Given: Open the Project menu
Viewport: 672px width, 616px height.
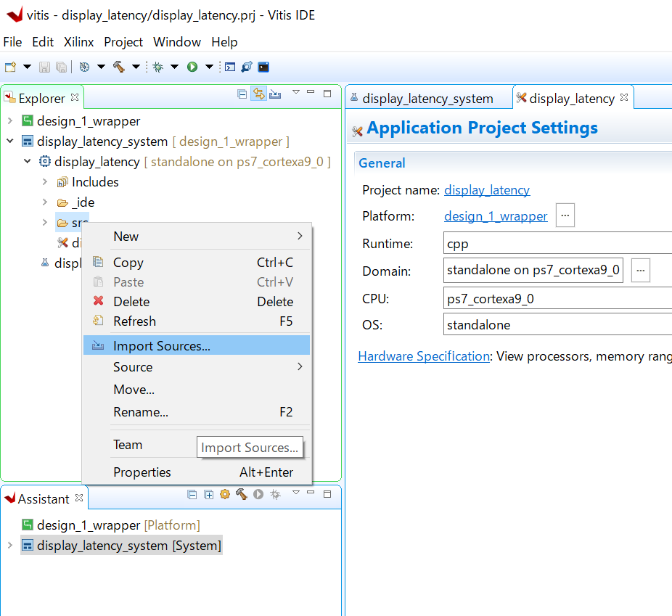Looking at the screenshot, I should coord(123,42).
